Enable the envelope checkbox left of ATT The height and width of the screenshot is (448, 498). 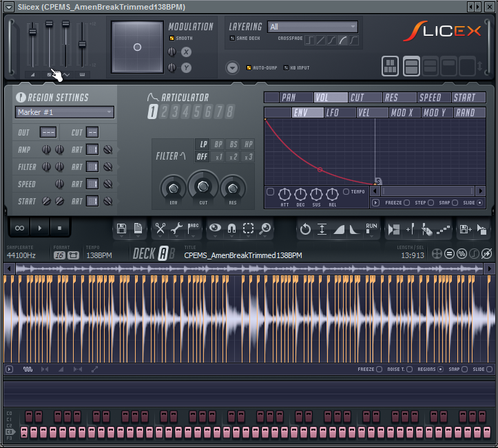pos(271,191)
